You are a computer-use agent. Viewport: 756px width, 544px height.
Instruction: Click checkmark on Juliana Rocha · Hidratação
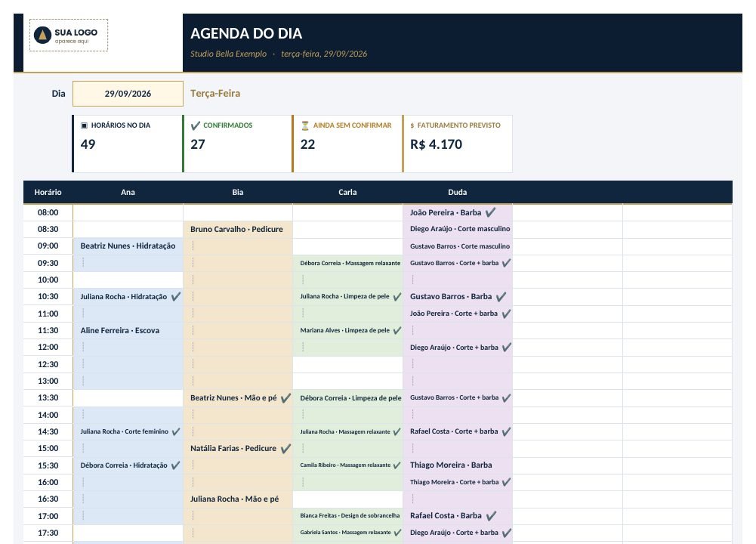click(x=176, y=297)
